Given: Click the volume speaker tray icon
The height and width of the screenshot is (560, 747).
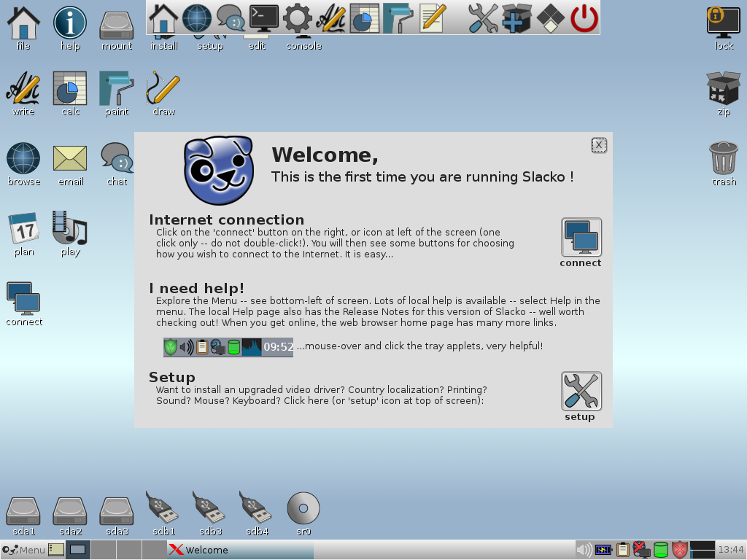Looking at the screenshot, I should (584, 550).
